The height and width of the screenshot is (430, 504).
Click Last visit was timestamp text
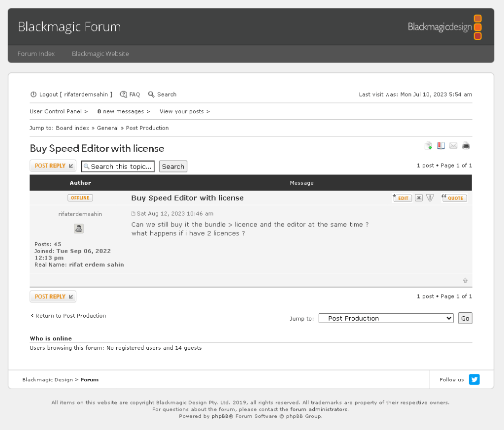click(x=415, y=95)
